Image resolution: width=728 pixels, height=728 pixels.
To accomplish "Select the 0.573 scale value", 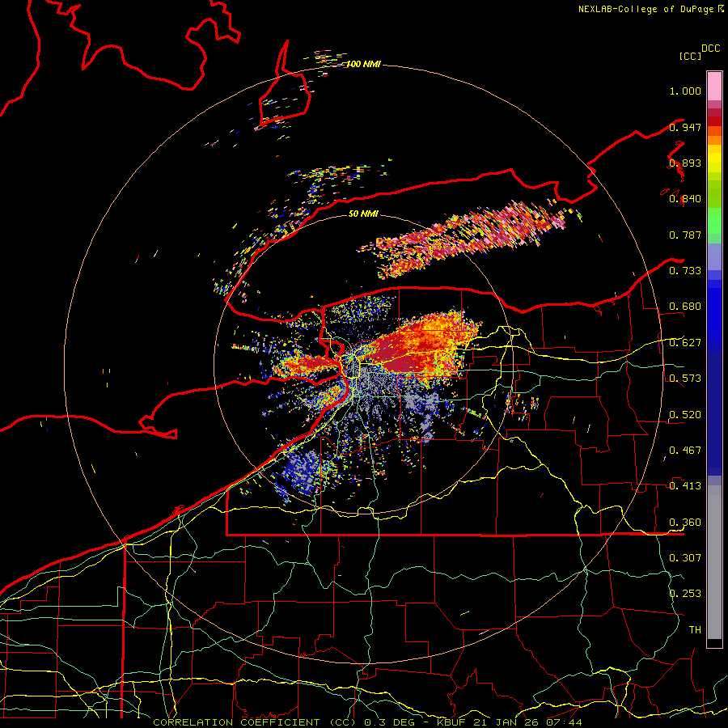I will coord(685,379).
